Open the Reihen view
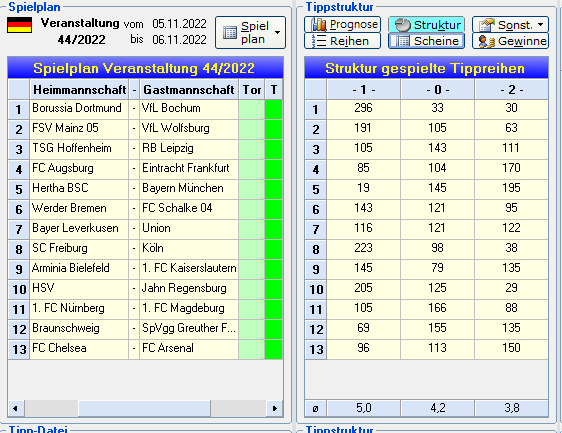This screenshot has width=562, height=433. click(342, 41)
